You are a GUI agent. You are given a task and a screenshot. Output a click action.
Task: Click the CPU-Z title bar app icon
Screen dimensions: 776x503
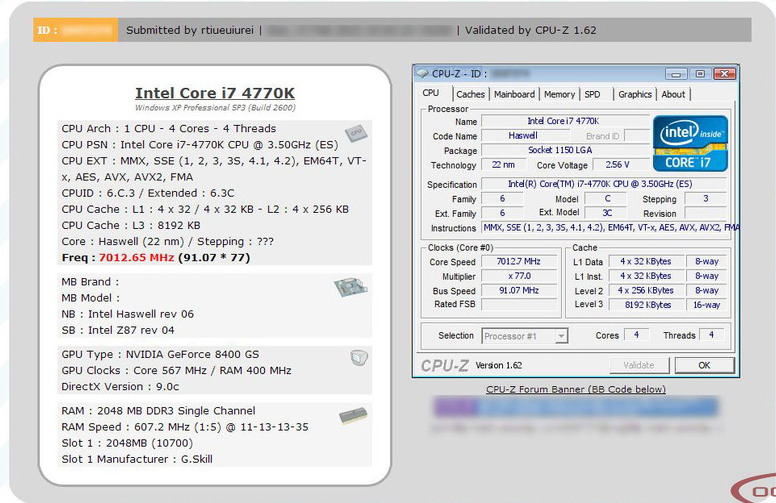click(x=422, y=73)
